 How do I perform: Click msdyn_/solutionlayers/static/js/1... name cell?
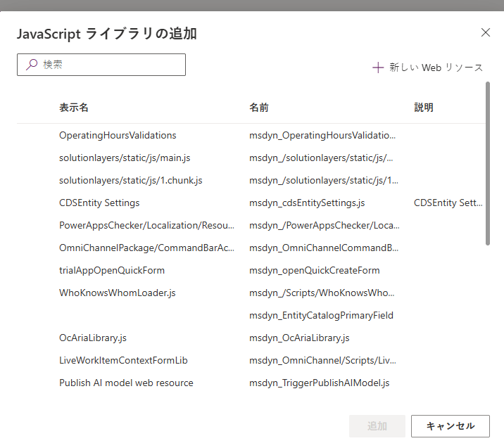tap(324, 180)
